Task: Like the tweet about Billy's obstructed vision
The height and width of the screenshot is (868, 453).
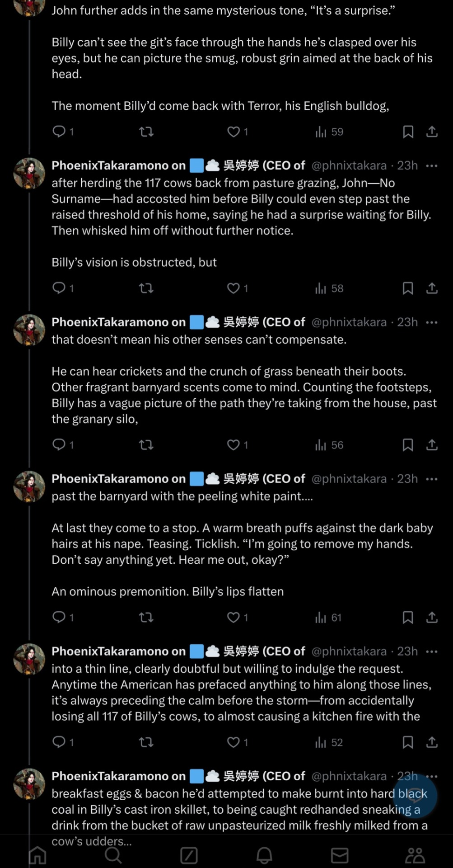Action: 233,288
